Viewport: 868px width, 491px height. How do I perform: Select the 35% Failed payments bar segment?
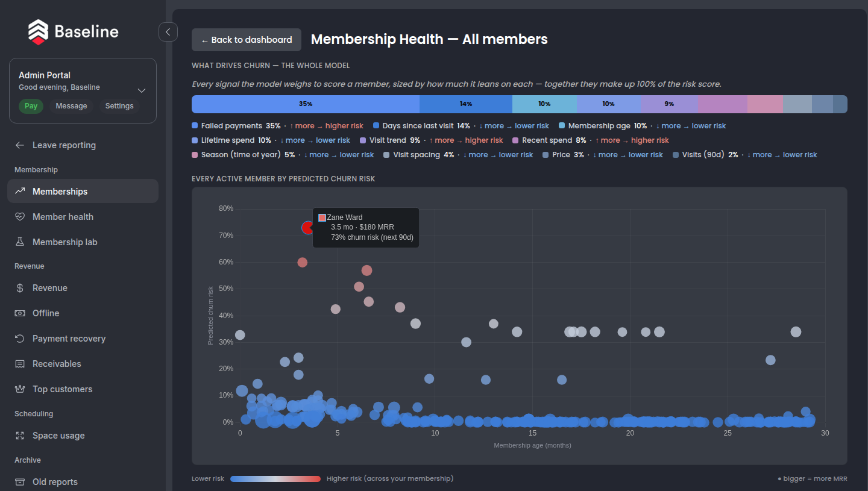pos(306,104)
